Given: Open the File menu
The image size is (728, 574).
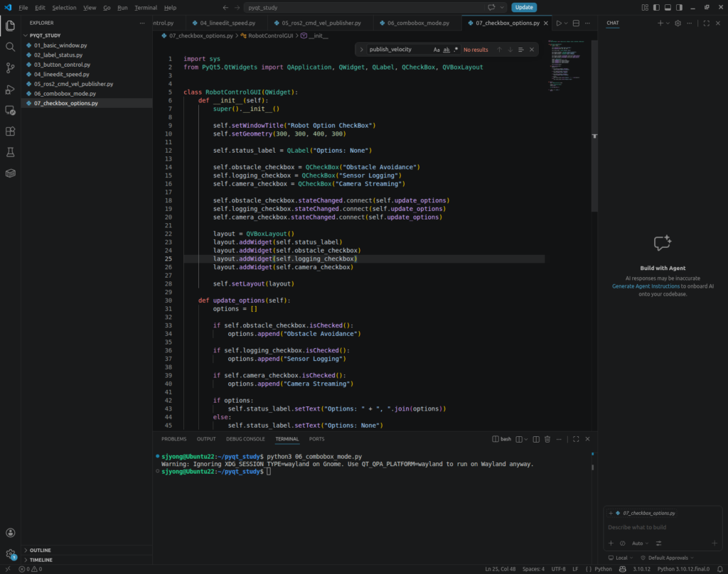Looking at the screenshot, I should [23, 7].
